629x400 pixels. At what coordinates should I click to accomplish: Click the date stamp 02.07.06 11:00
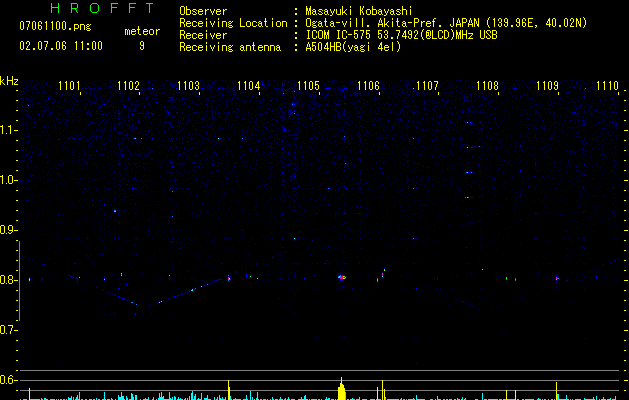pos(61,46)
